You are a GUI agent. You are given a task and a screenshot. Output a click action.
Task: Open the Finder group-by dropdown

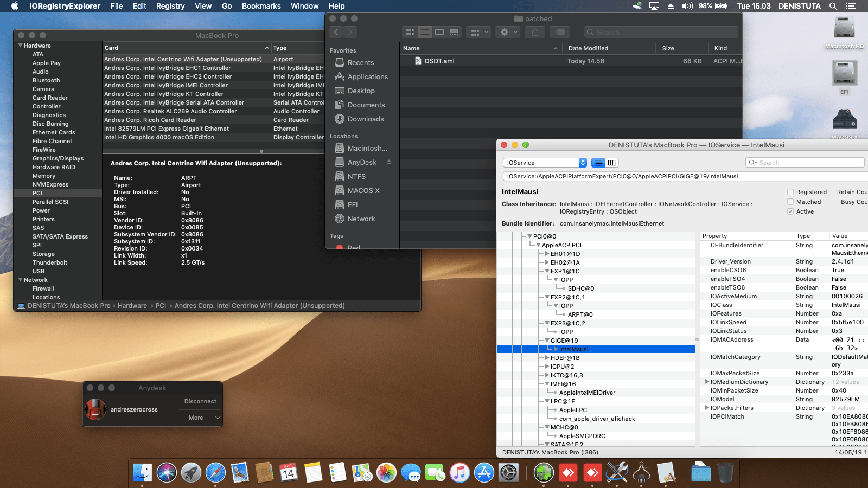tap(478, 32)
